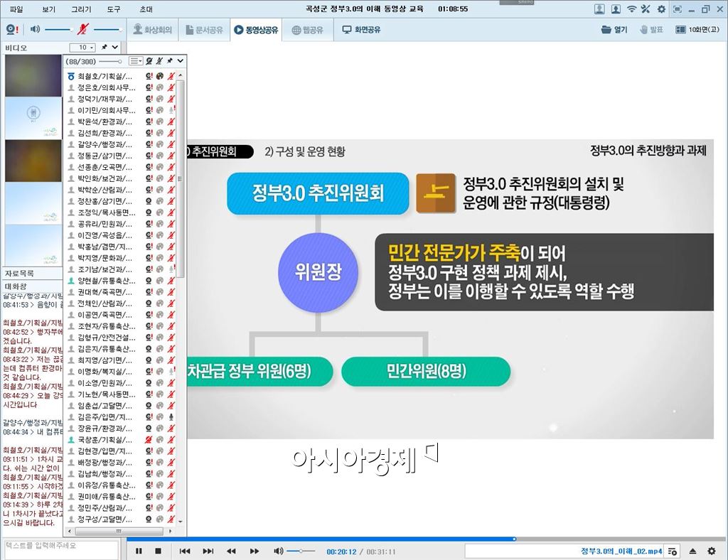The width and height of the screenshot is (728, 560).
Task: Pause the playing video
Action: tap(139, 551)
